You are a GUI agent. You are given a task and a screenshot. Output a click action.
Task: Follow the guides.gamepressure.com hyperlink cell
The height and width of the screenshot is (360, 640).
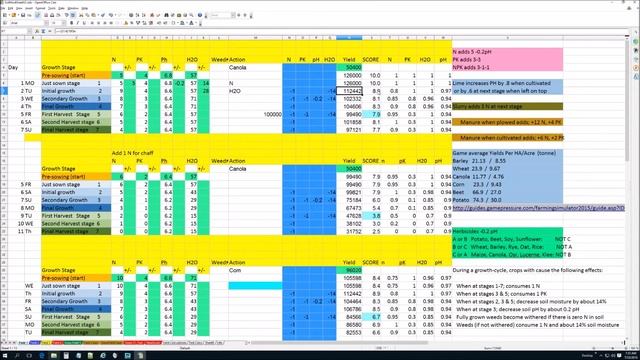click(538, 208)
